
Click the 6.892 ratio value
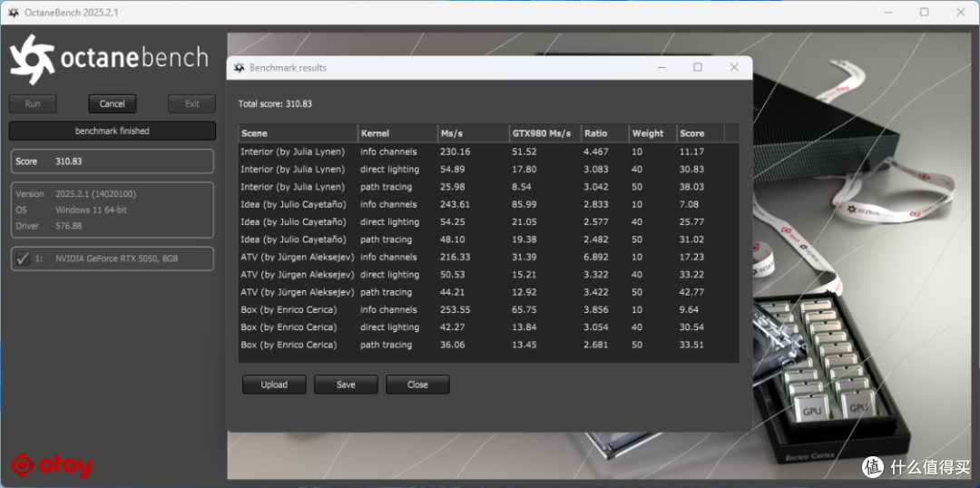595,257
